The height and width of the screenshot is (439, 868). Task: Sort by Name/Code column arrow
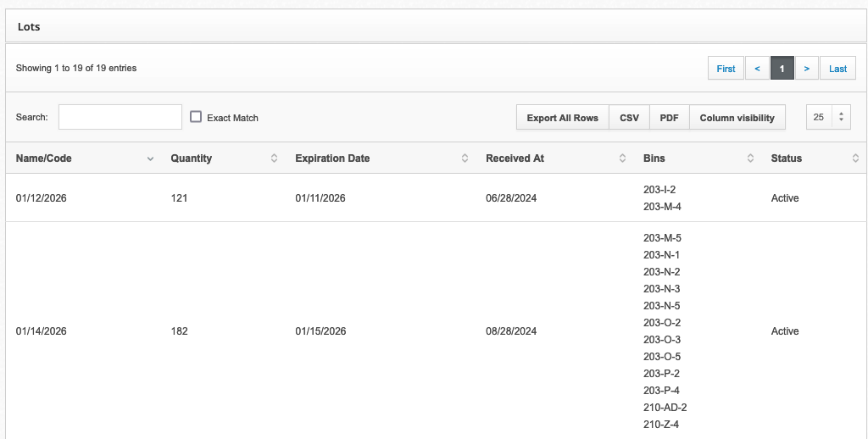150,158
